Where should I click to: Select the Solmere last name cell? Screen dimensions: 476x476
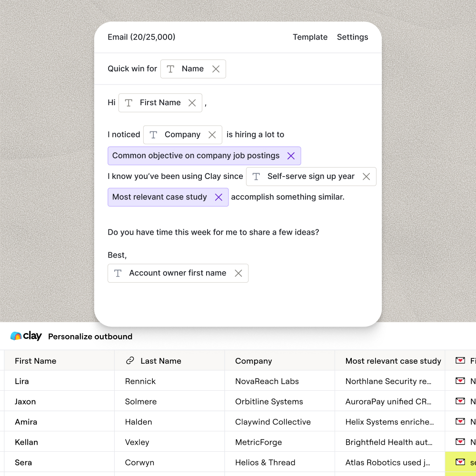coord(170,401)
